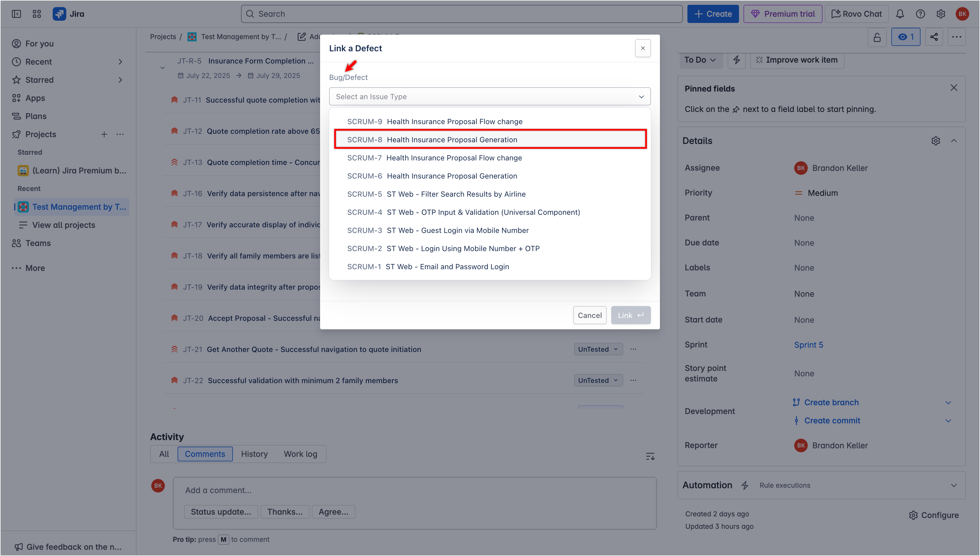Open the Work log tab

300,454
